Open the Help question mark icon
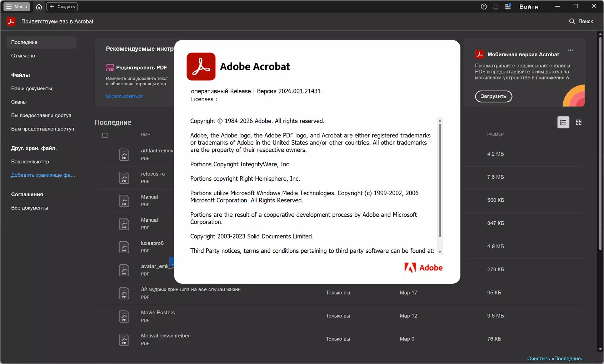 pos(484,6)
